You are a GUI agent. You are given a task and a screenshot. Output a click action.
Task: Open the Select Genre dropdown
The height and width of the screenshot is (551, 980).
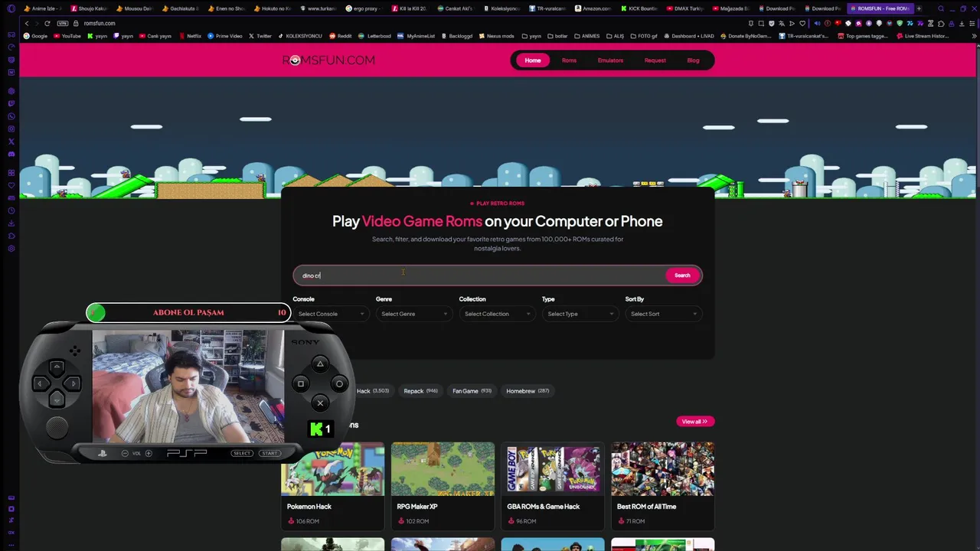(414, 314)
